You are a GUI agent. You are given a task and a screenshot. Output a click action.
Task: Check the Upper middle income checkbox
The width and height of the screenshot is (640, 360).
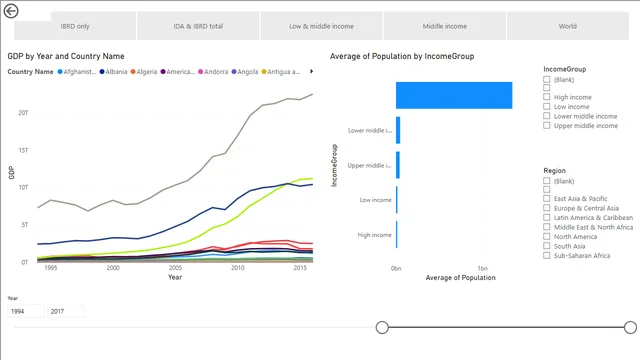point(547,125)
